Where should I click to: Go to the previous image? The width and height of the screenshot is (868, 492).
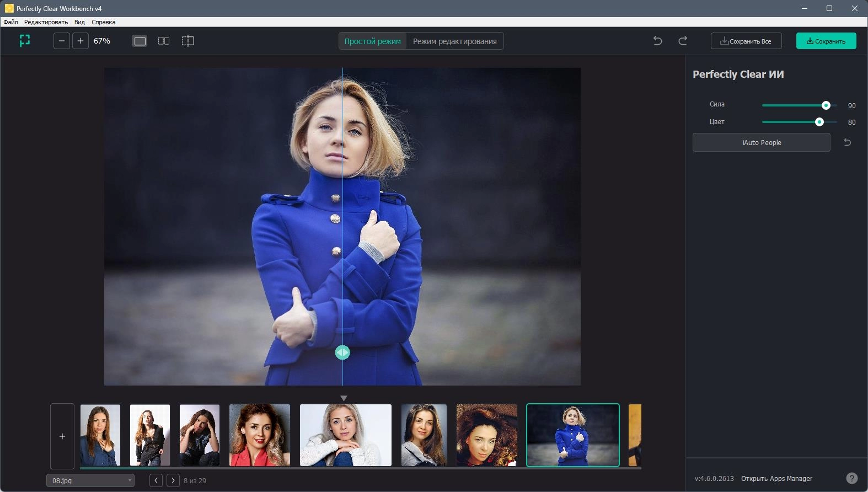[x=156, y=480]
